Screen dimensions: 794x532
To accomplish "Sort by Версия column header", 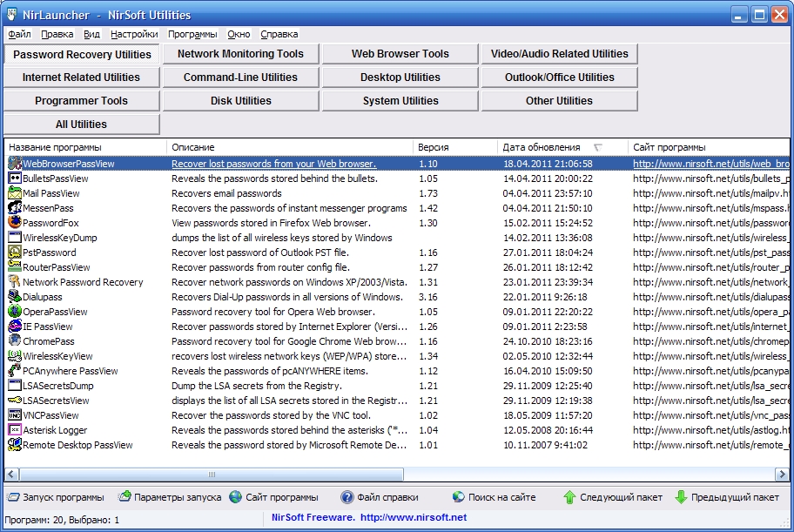I will pyautogui.click(x=454, y=147).
